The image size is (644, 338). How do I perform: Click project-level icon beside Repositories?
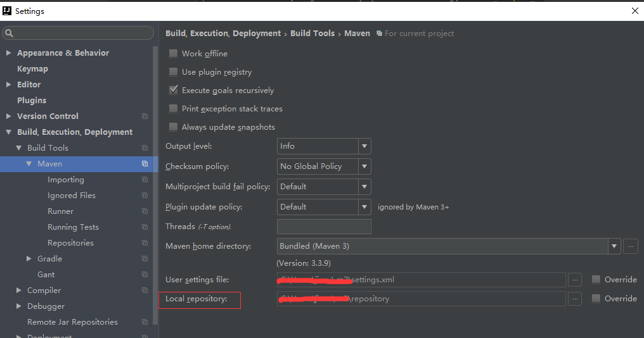coord(145,243)
